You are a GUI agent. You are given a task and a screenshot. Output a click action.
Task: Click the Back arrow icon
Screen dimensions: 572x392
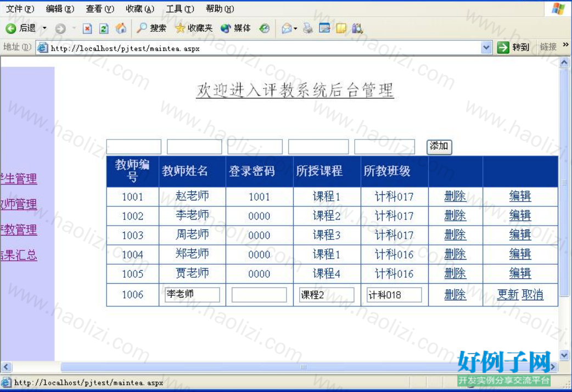[x=11, y=28]
